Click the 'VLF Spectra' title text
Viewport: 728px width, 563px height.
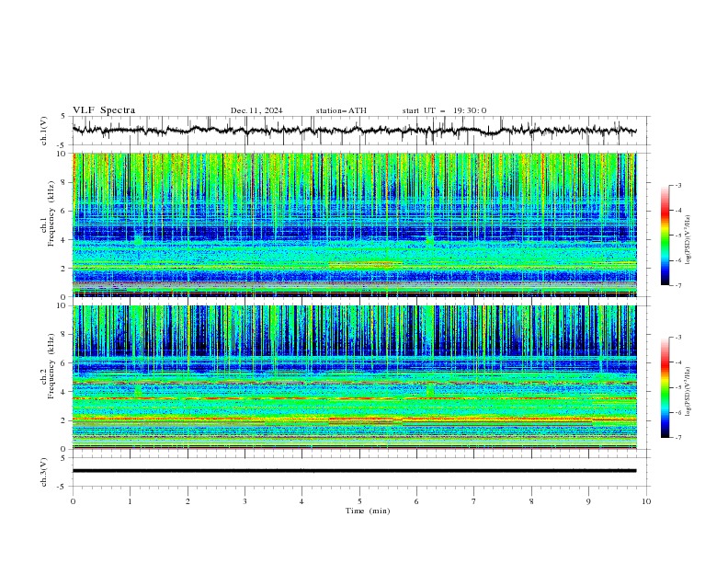[x=104, y=110]
